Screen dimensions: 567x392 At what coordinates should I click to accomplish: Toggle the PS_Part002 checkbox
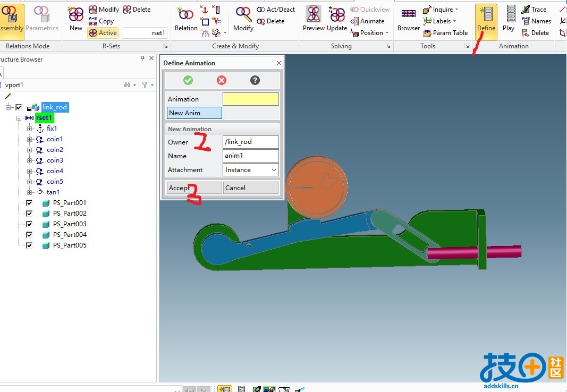(x=29, y=214)
